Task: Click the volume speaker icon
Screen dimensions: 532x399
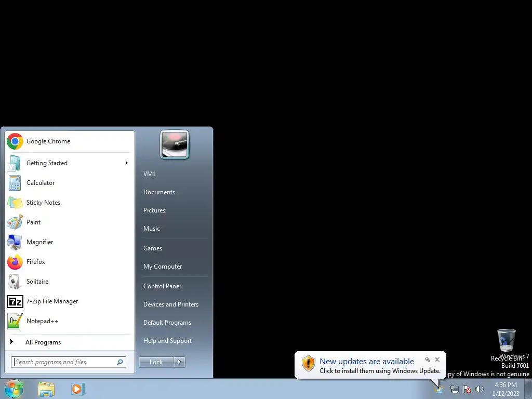Action: click(x=480, y=389)
